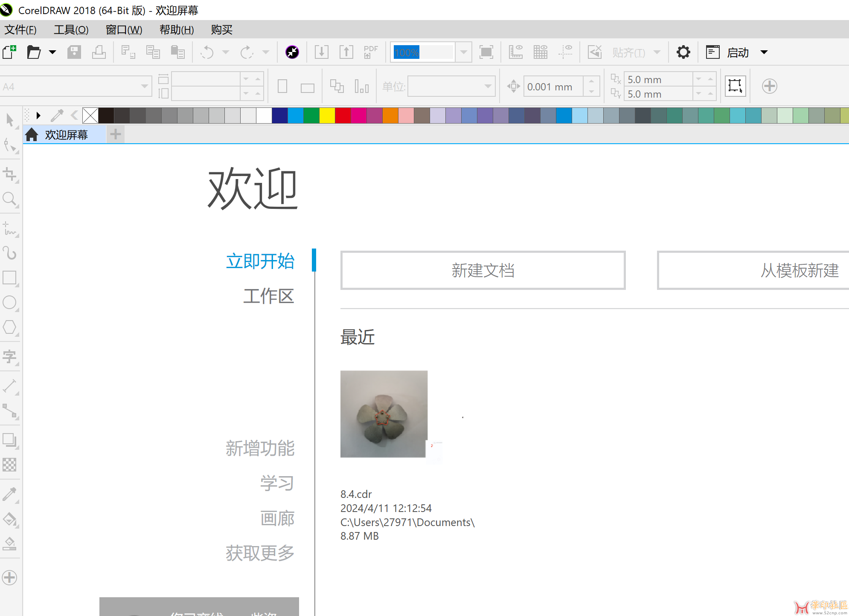Viewport: 849px width, 616px height.
Task: Select the Drop Shadow tool
Action: (x=10, y=440)
